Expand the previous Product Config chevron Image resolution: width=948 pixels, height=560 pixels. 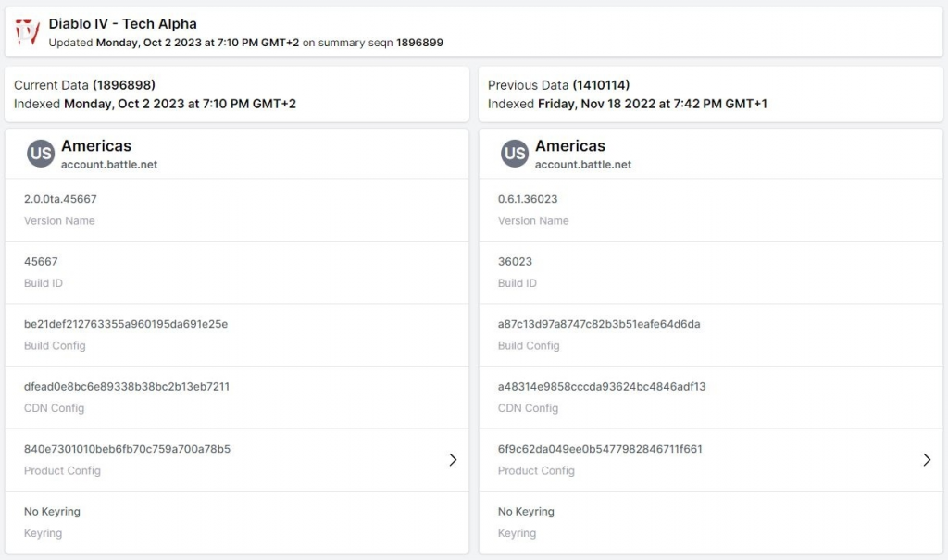click(927, 460)
